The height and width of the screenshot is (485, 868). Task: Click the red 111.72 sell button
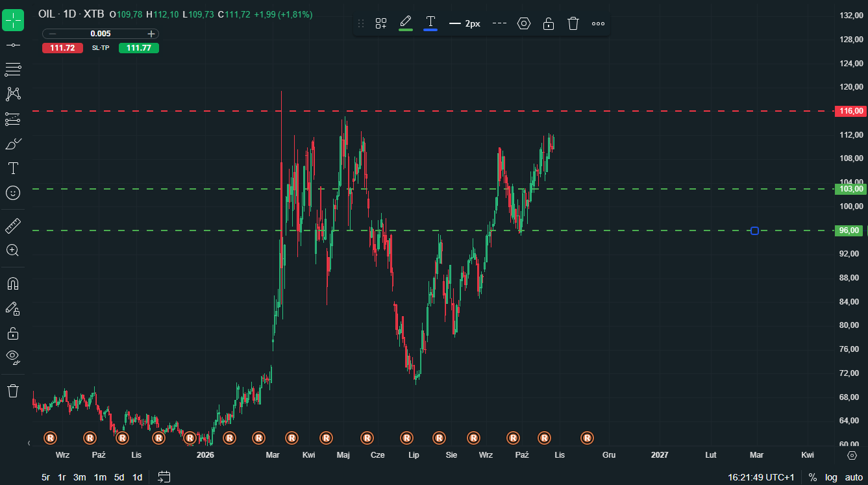(x=62, y=48)
